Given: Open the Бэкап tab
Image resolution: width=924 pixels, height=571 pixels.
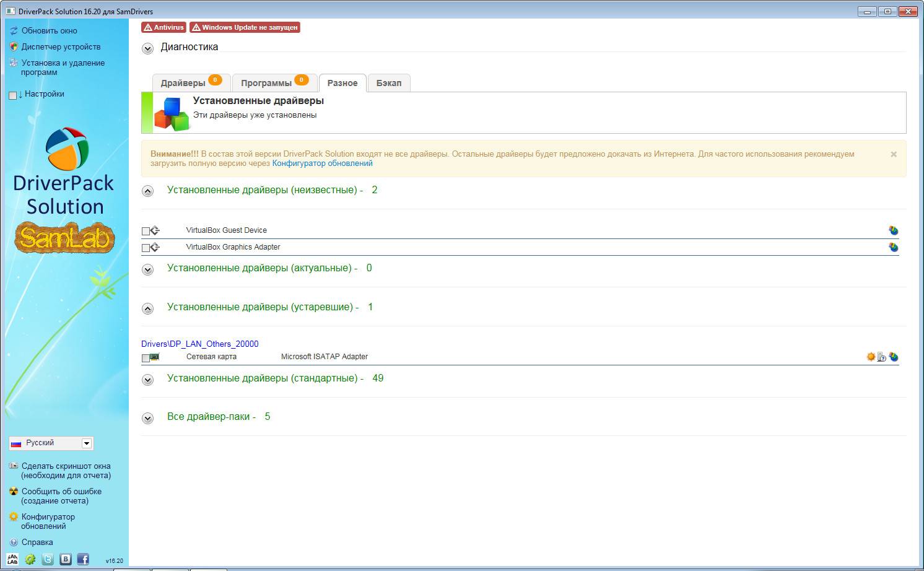Looking at the screenshot, I should [389, 83].
